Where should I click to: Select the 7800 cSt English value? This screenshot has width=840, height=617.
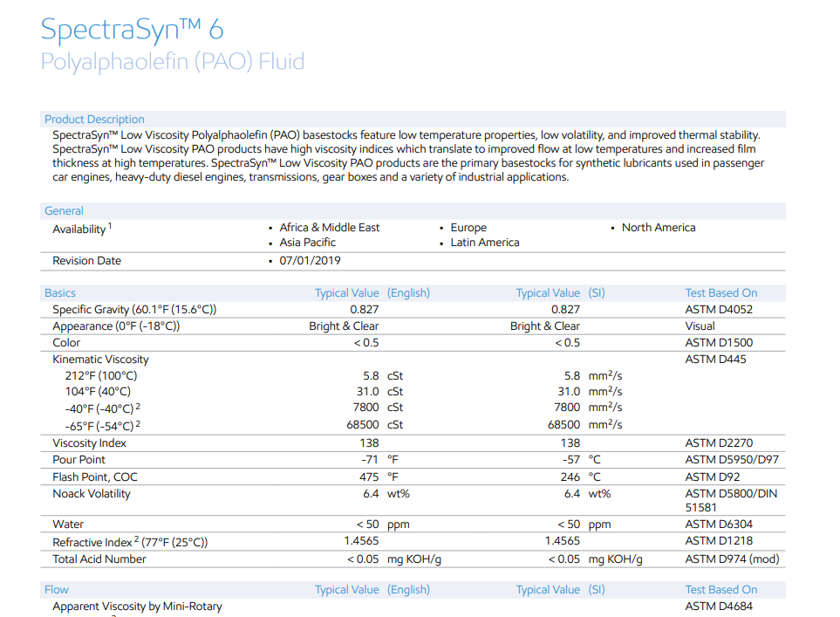click(379, 408)
